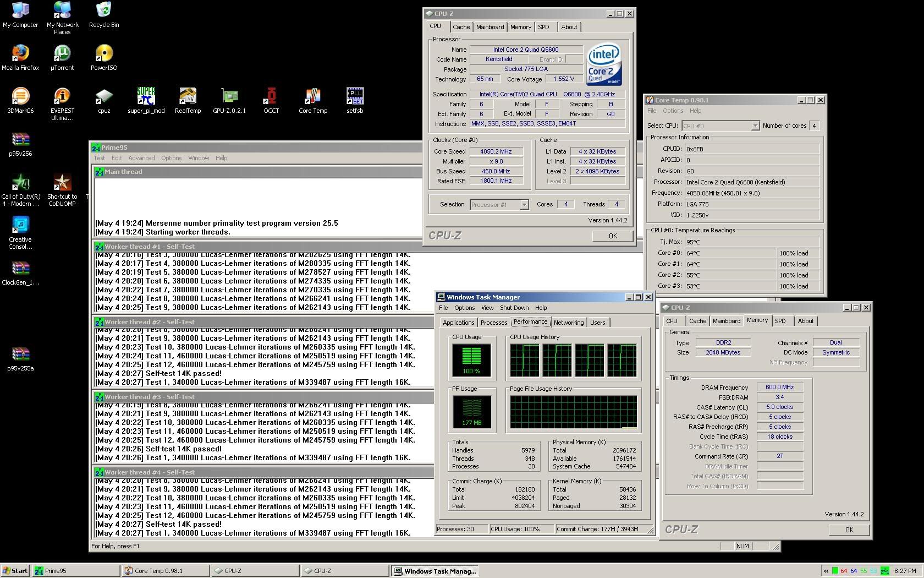This screenshot has height=578, width=924.
Task: Click the Intel Core 2 Quad logo
Action: pyautogui.click(x=604, y=64)
